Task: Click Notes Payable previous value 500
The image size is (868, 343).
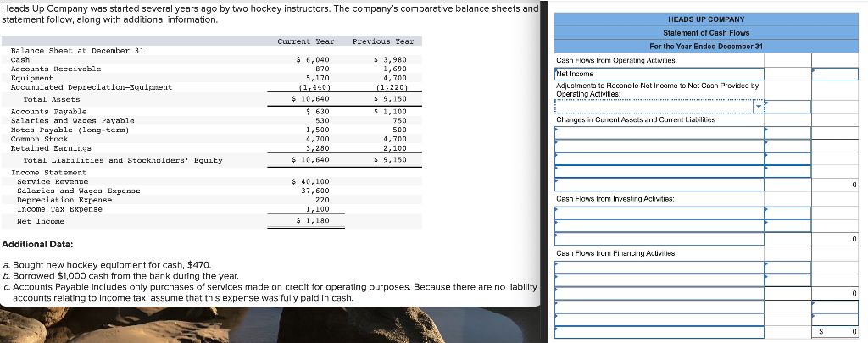Action: pyautogui.click(x=400, y=130)
